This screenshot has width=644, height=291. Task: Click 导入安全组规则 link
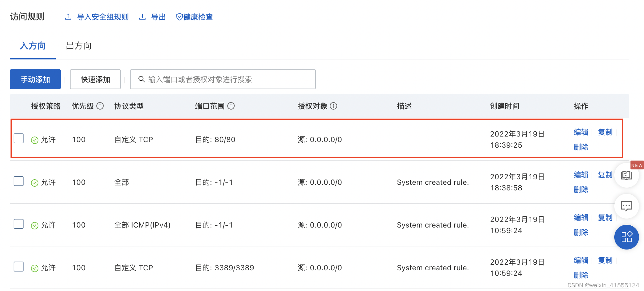pos(103,17)
